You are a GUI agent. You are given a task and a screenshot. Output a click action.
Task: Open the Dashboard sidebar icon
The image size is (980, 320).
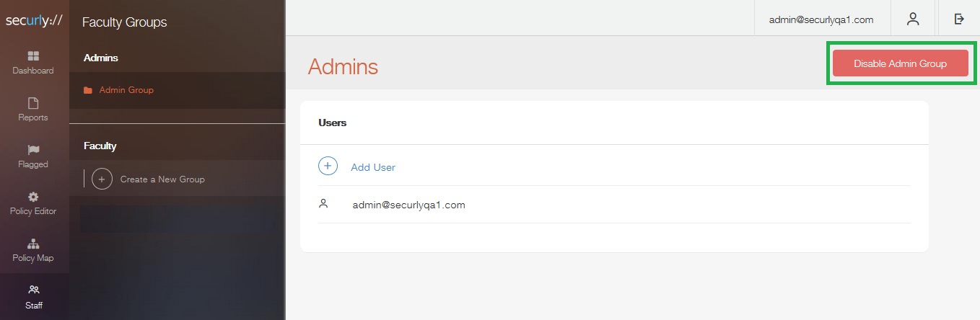(33, 56)
